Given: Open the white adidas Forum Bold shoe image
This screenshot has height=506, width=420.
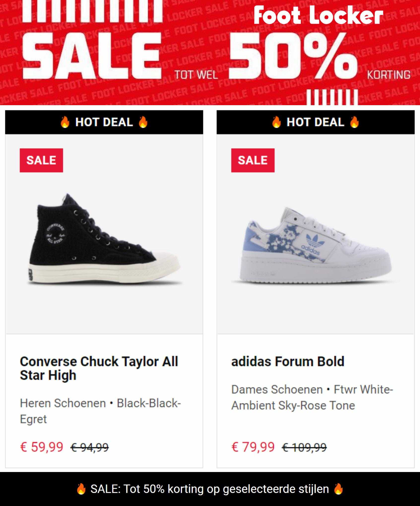Looking at the screenshot, I should pyautogui.click(x=316, y=246).
